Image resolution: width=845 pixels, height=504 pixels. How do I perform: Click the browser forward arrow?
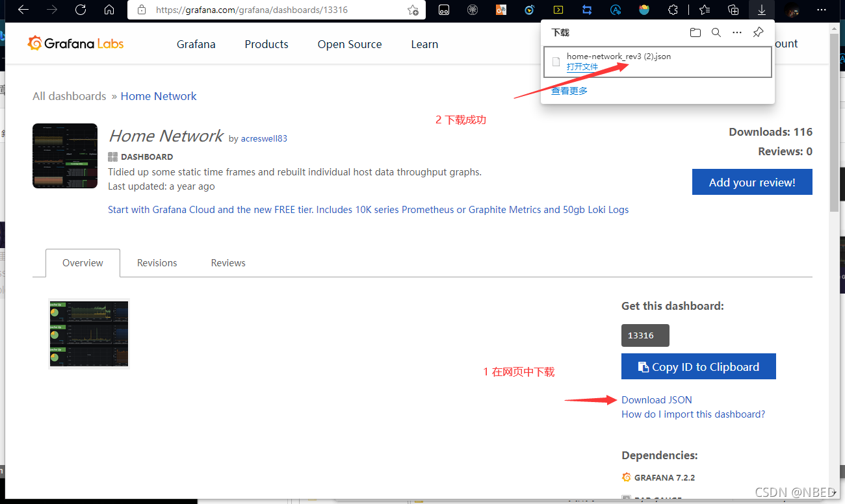(x=52, y=10)
